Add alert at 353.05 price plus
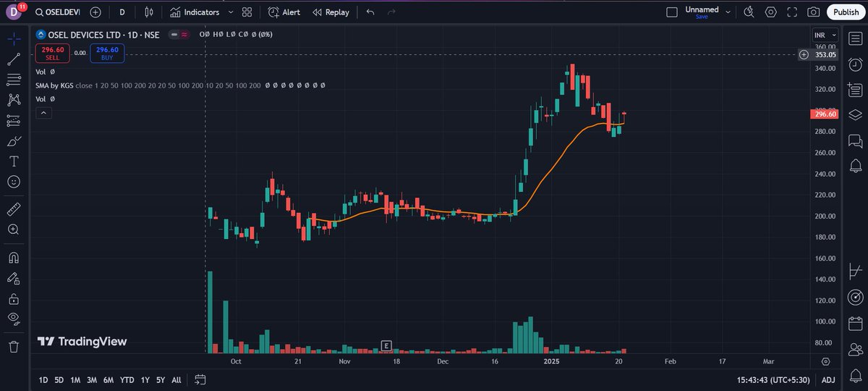 (804, 54)
